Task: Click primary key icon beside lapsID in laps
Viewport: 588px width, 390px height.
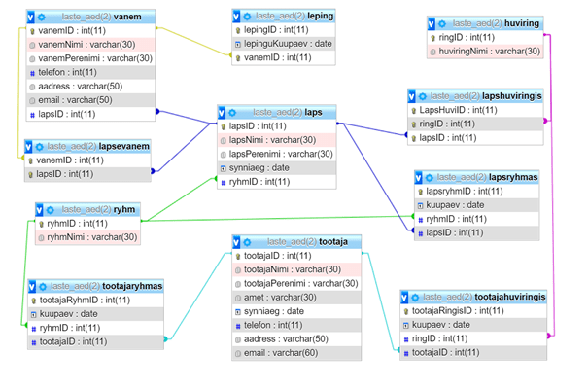Action: [x=223, y=126]
